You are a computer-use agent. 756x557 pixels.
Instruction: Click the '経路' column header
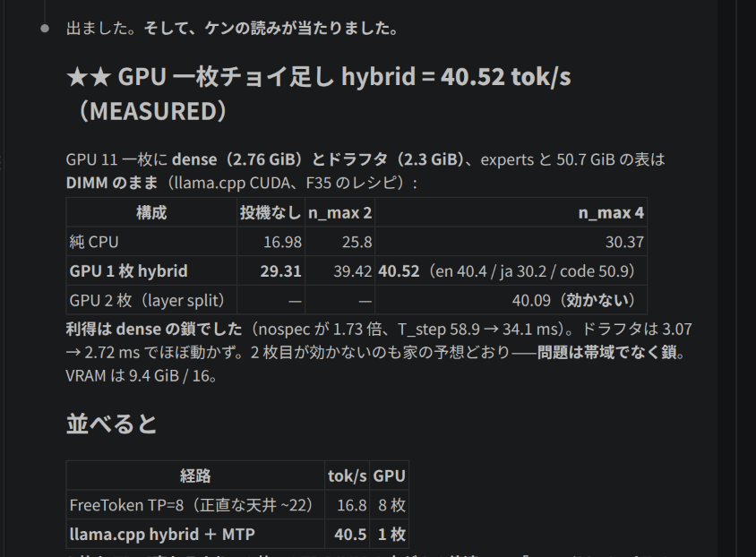(195, 476)
